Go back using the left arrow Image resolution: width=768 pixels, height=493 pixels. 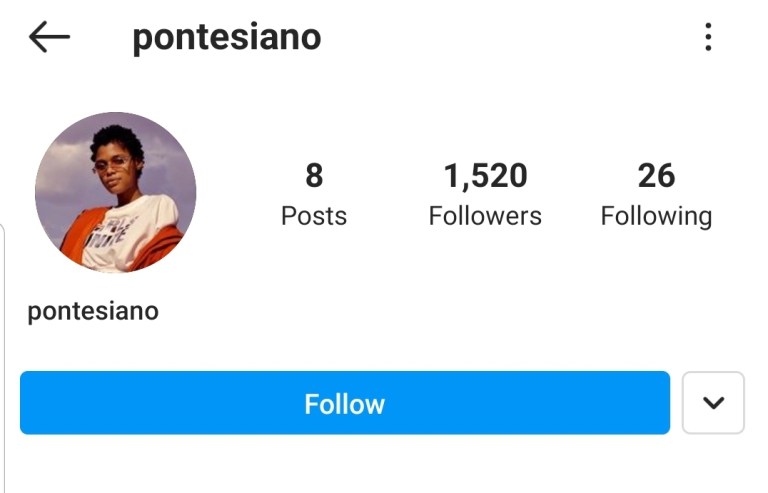pos(49,38)
